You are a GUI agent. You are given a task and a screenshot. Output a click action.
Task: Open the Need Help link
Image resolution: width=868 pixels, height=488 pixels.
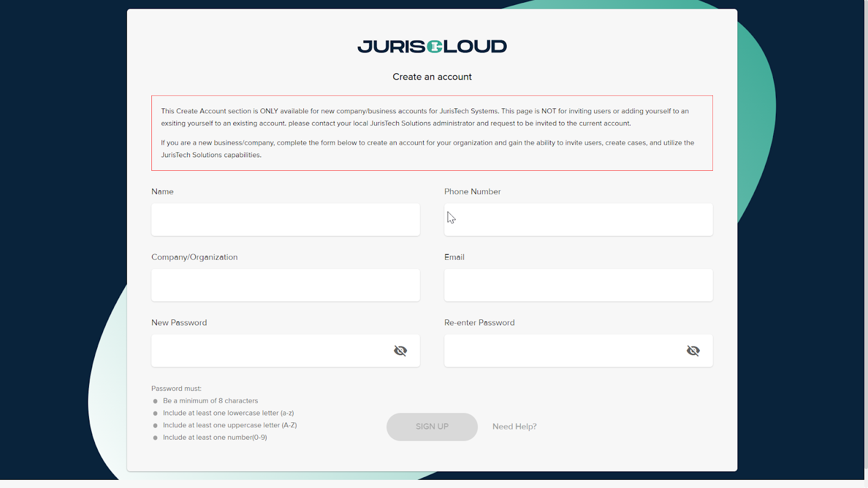point(514,426)
